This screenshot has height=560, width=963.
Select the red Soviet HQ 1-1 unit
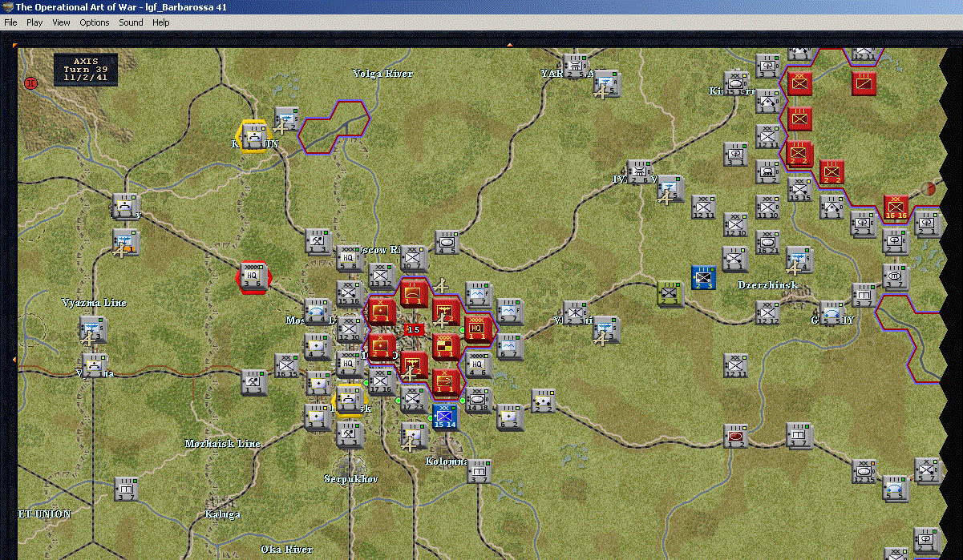coord(479,328)
